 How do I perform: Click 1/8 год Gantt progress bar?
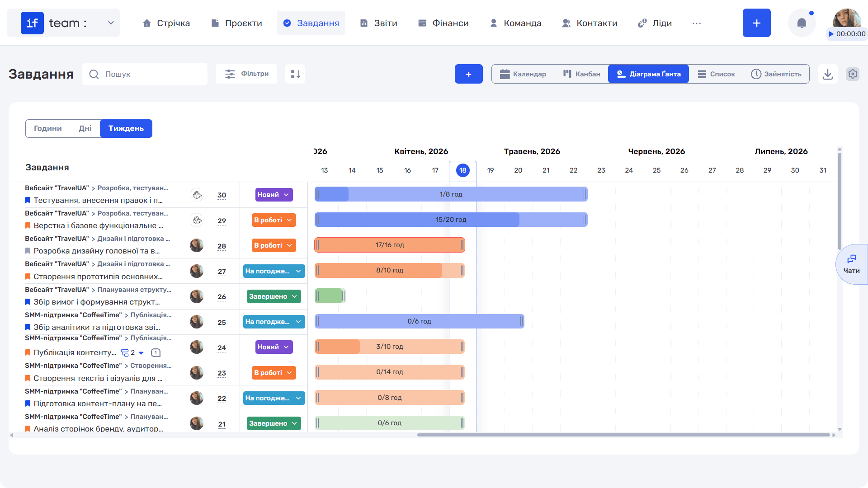(x=451, y=194)
